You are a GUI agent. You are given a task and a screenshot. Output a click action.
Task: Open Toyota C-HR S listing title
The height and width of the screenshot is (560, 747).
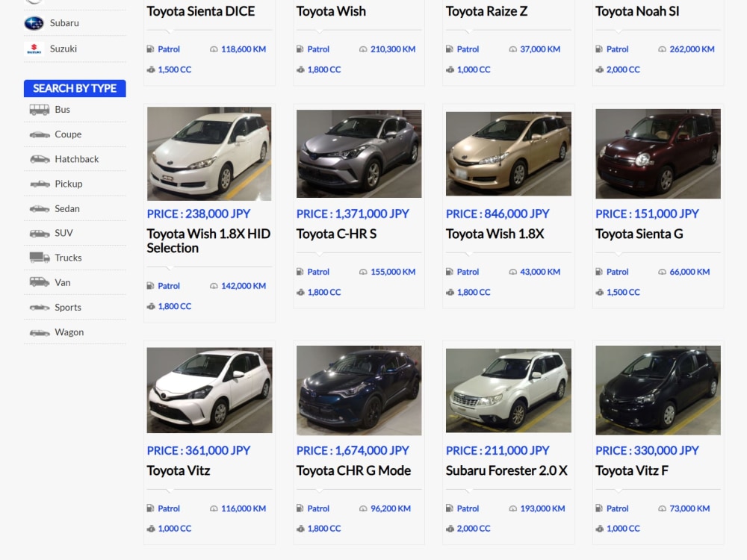click(x=336, y=234)
